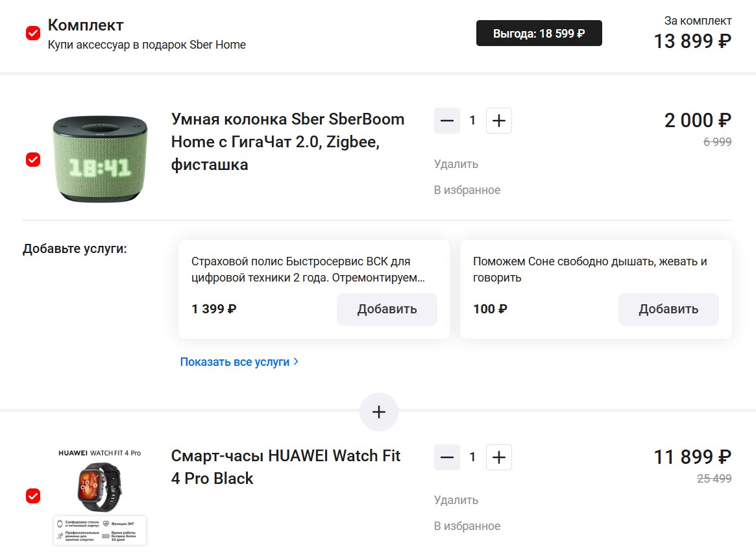Viewport: 756px width, 554px height.
Task: Open Смарт-часы HUAWEI Watch Fit title
Action: point(286,466)
